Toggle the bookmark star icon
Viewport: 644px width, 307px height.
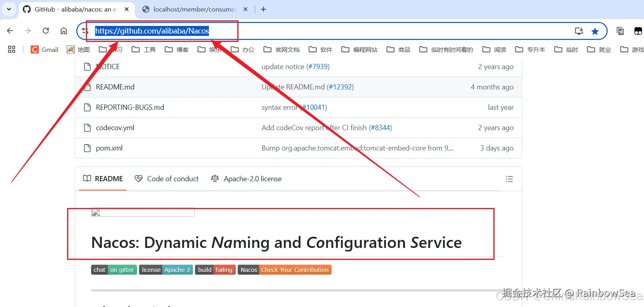click(595, 31)
